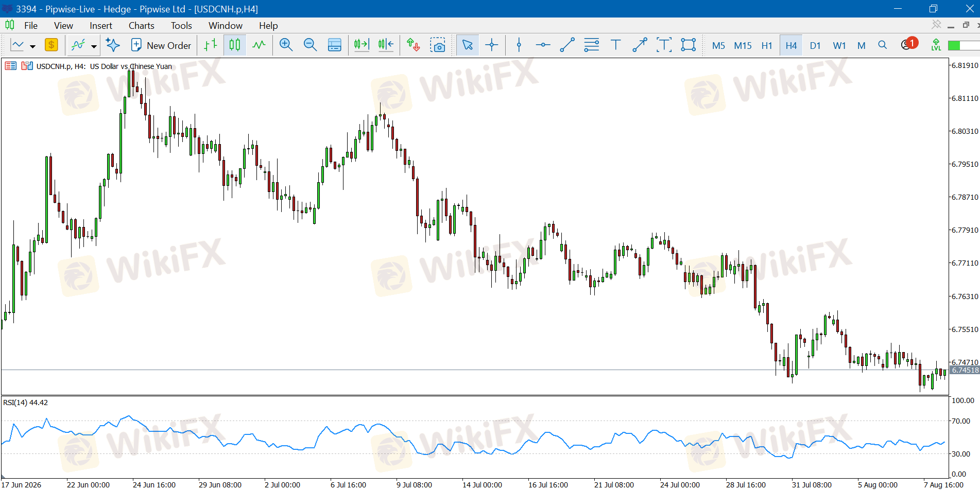Zoom in on the chart
This screenshot has height=490, width=980.
pos(286,45)
